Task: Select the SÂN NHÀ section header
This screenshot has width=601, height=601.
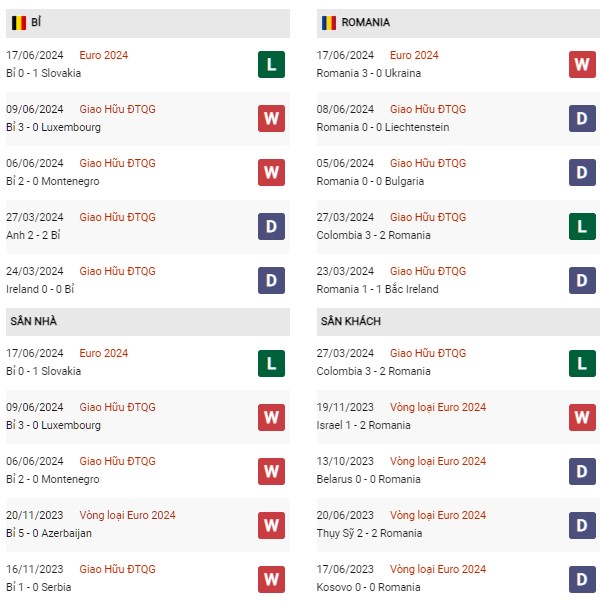Action: click(35, 321)
